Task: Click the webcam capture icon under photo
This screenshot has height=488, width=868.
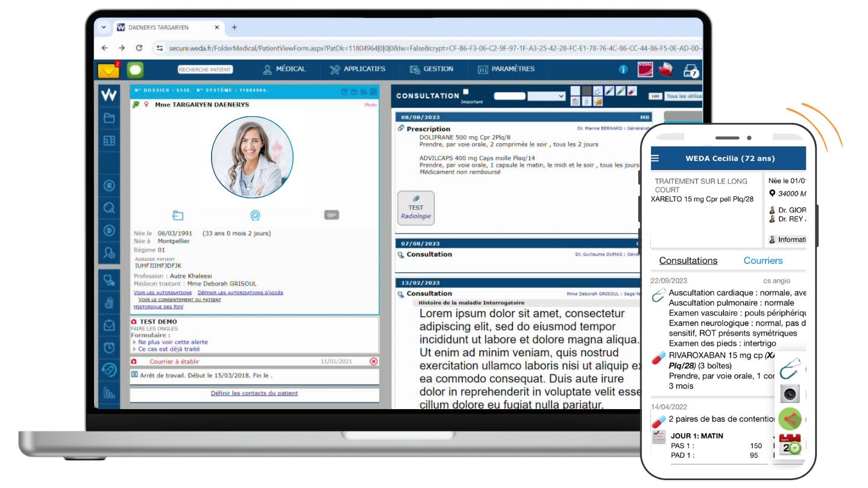Action: click(255, 215)
